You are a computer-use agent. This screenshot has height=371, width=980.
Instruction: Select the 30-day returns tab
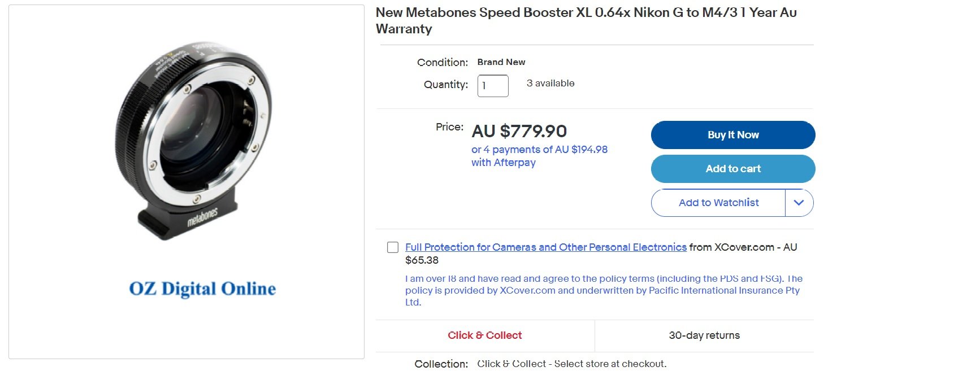click(704, 335)
